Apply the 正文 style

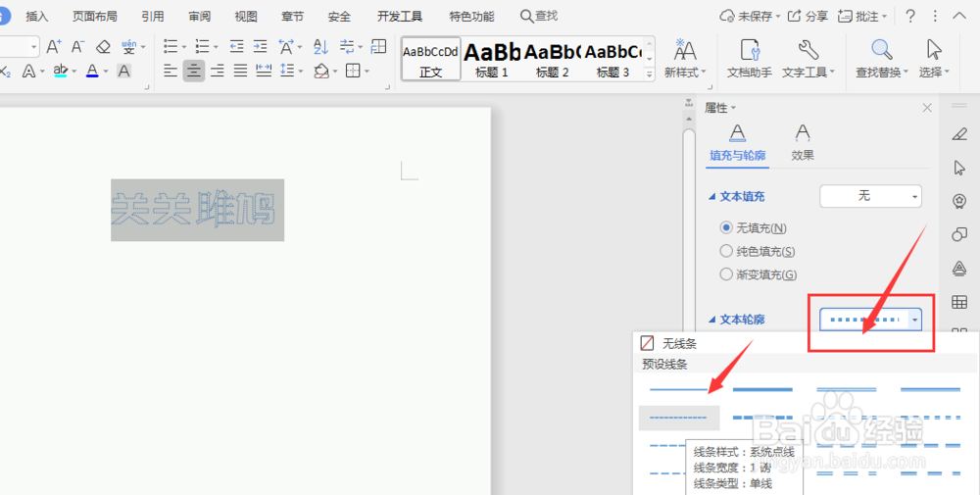pyautogui.click(x=430, y=60)
